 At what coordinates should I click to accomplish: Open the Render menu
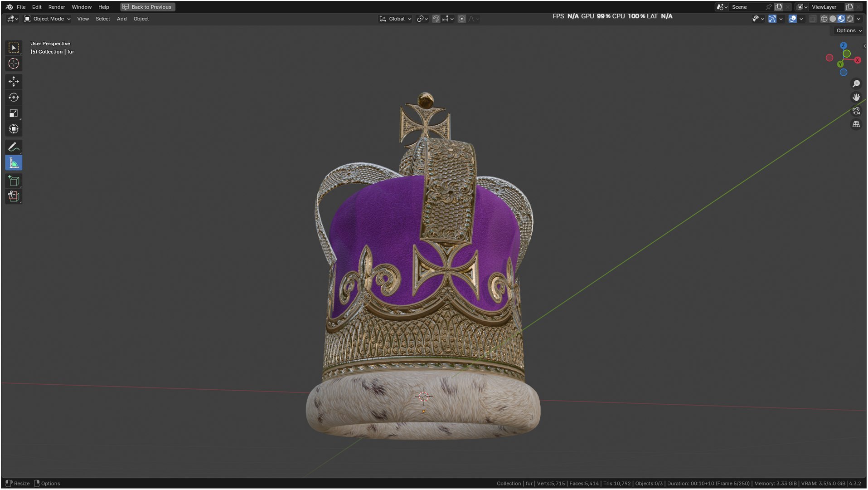(x=57, y=7)
